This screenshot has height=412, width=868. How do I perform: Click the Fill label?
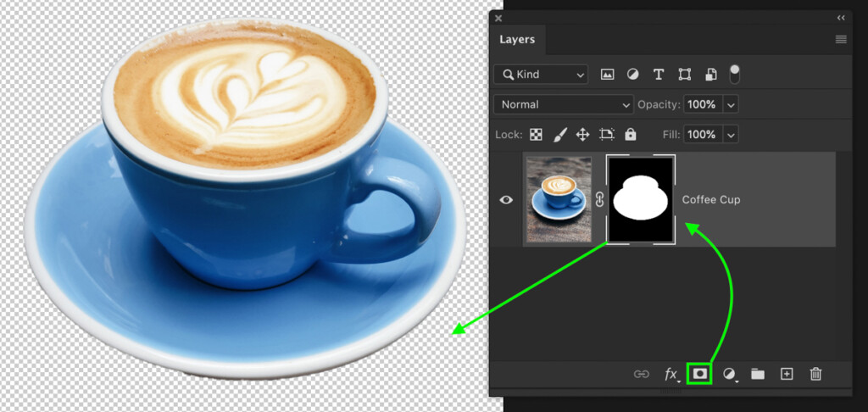point(671,135)
